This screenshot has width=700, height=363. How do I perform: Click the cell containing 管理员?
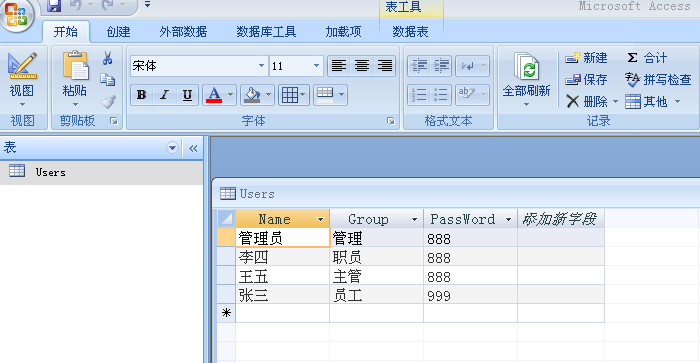[x=283, y=238]
